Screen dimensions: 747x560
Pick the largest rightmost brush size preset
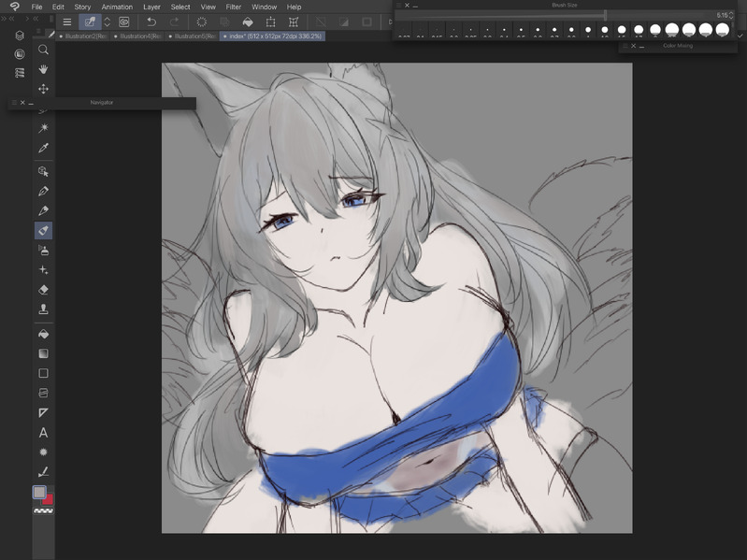point(723,31)
